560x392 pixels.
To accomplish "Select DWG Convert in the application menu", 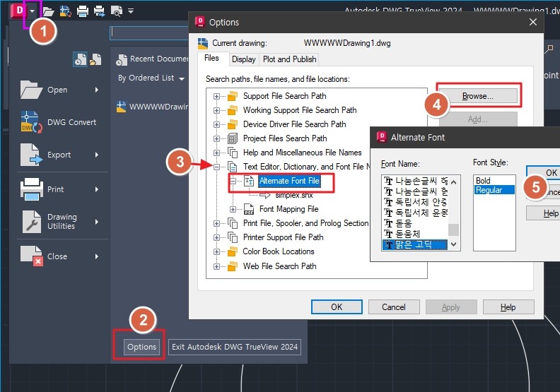I will (58, 122).
